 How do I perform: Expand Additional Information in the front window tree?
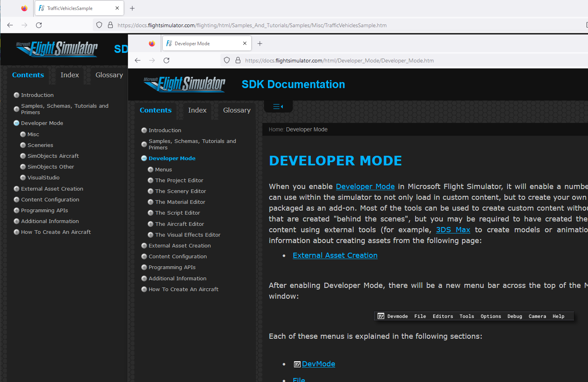pyautogui.click(x=144, y=279)
